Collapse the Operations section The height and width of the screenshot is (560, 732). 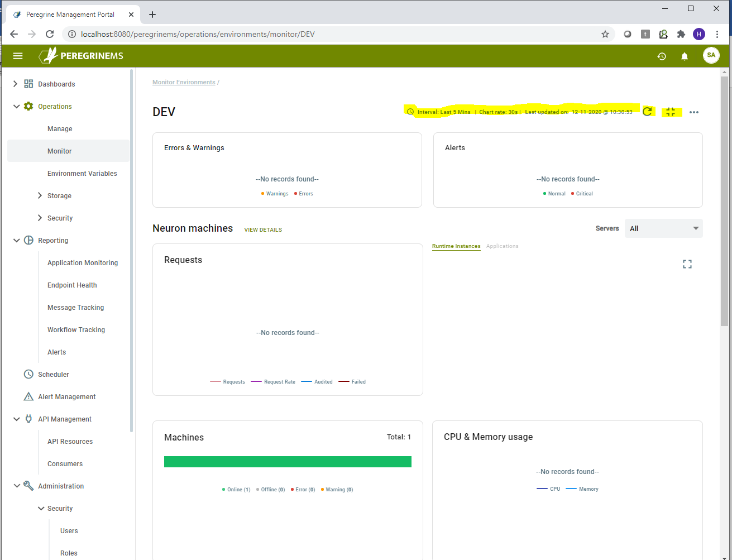click(x=16, y=106)
